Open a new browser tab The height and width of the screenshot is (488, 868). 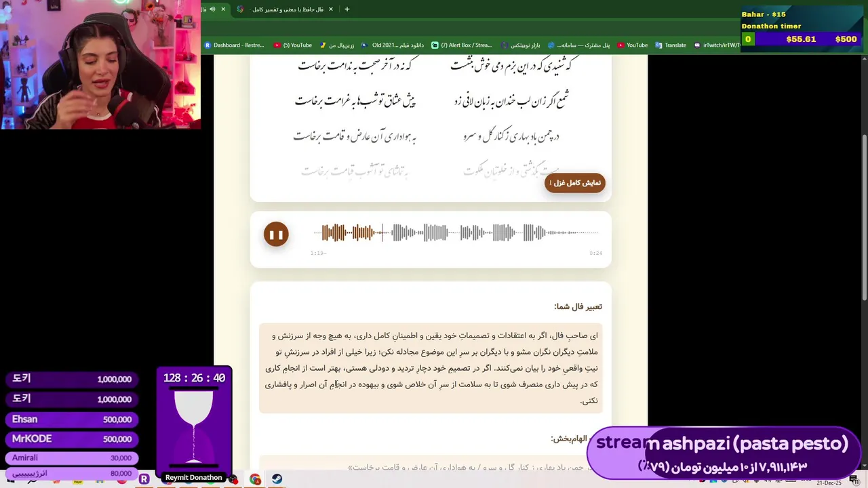(347, 9)
